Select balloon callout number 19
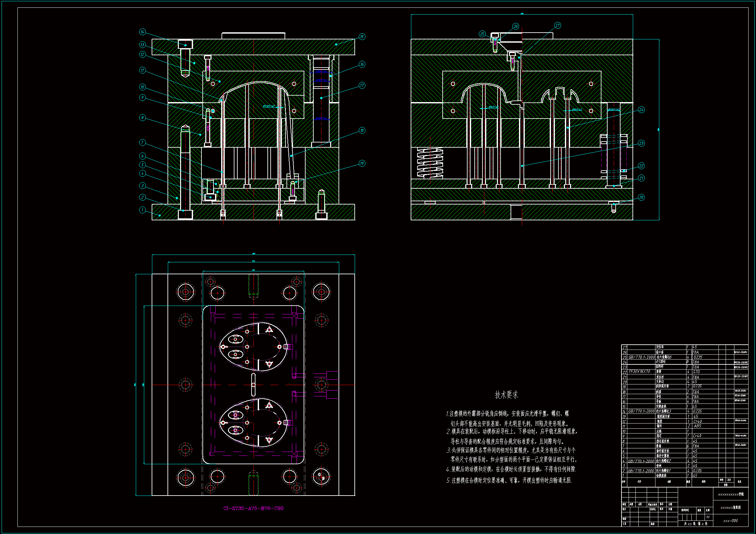 [362, 163]
